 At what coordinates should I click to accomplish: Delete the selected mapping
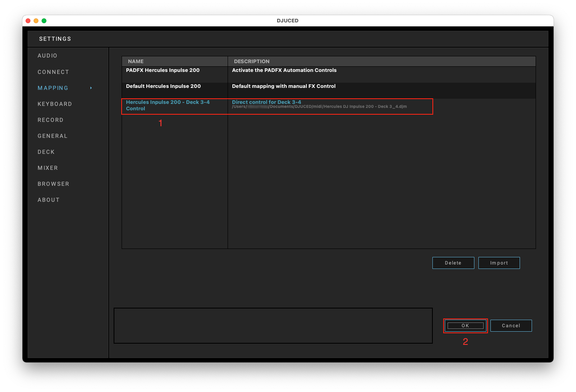coord(453,263)
